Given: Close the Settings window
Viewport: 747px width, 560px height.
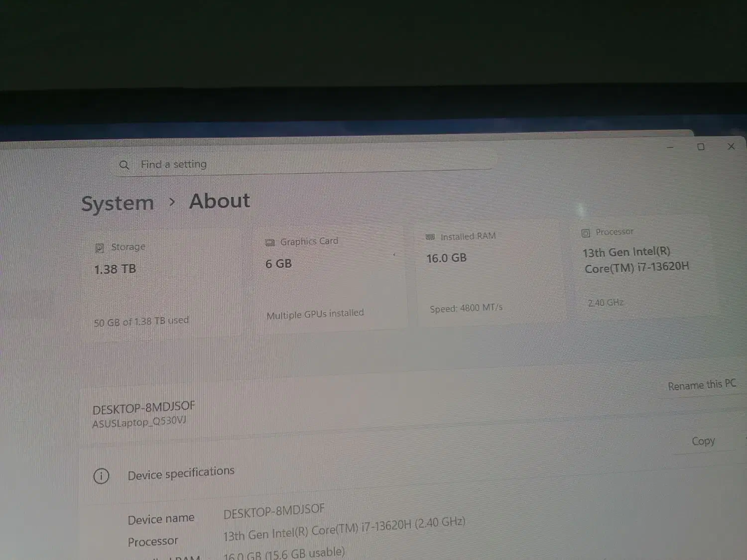Looking at the screenshot, I should (x=731, y=146).
